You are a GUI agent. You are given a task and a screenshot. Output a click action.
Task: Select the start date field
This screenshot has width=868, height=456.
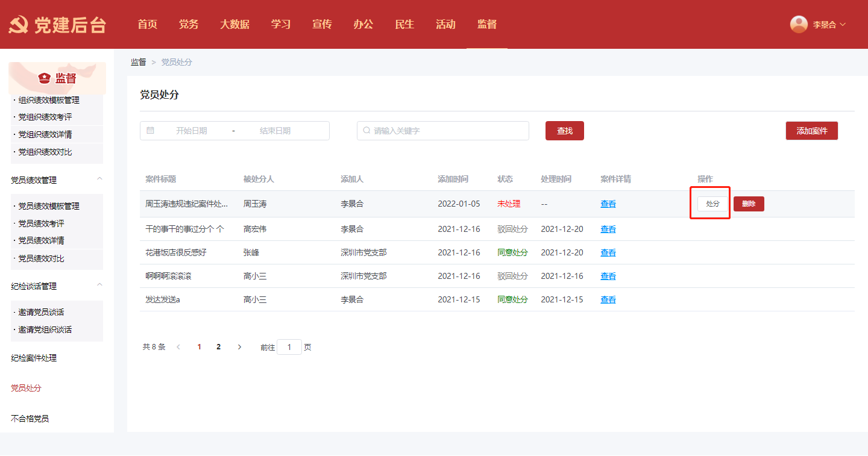pos(191,131)
